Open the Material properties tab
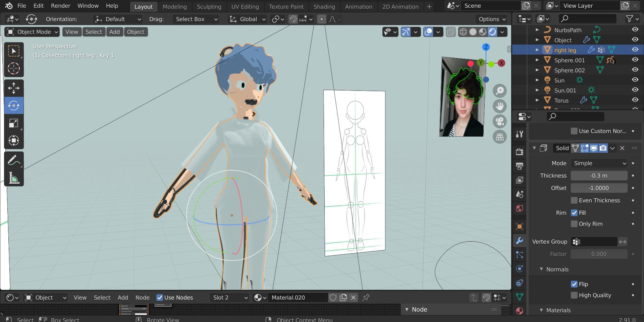 click(520, 311)
